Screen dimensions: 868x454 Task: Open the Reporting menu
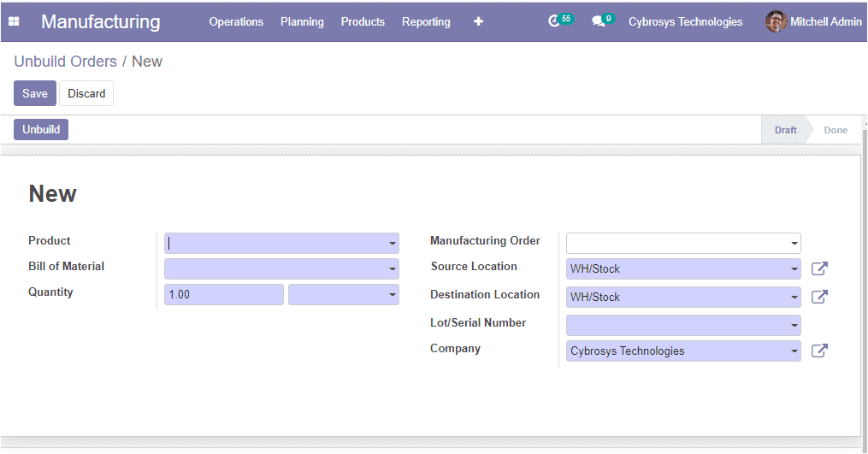[426, 21]
